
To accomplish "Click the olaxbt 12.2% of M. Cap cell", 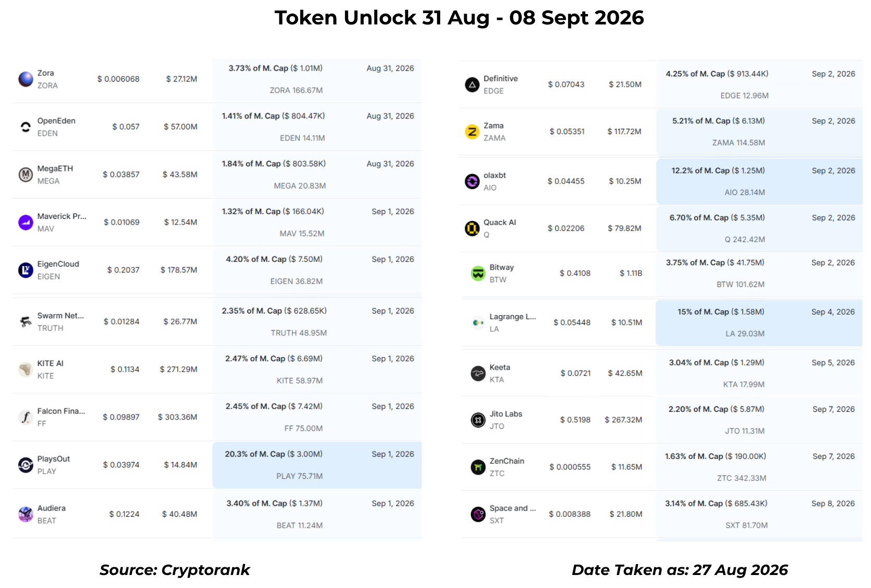I will (759, 181).
